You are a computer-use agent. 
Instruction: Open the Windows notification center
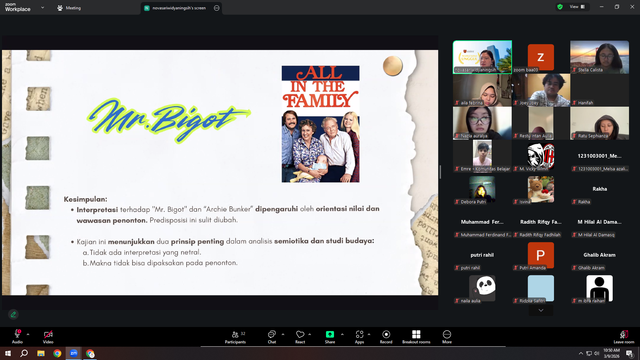(630, 353)
